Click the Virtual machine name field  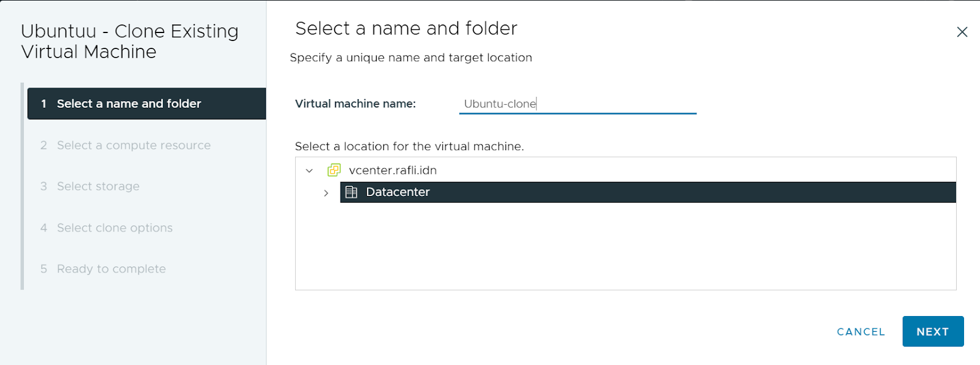(578, 103)
